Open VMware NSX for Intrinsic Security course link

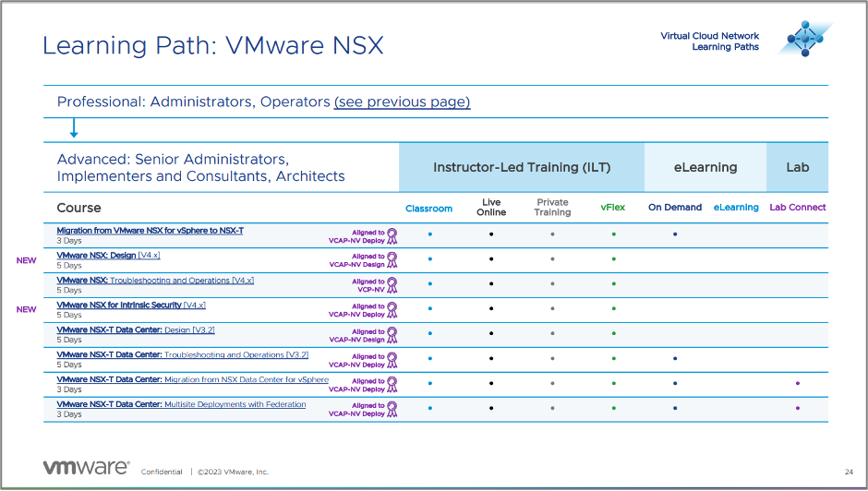tap(131, 305)
